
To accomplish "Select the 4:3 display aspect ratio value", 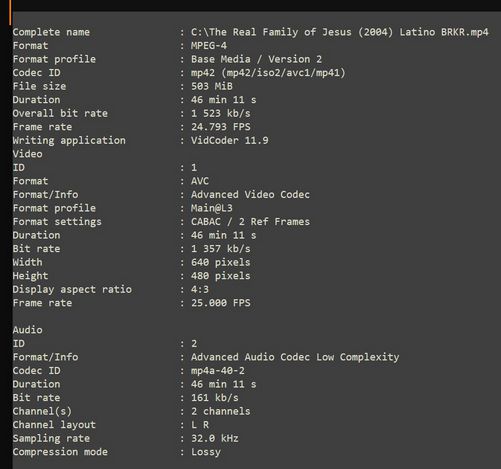I will 200,289.
